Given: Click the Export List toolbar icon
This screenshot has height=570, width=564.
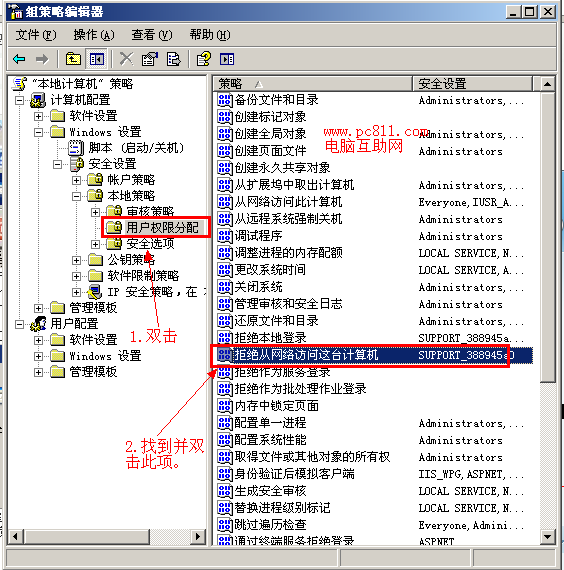Looking at the screenshot, I should 173,59.
